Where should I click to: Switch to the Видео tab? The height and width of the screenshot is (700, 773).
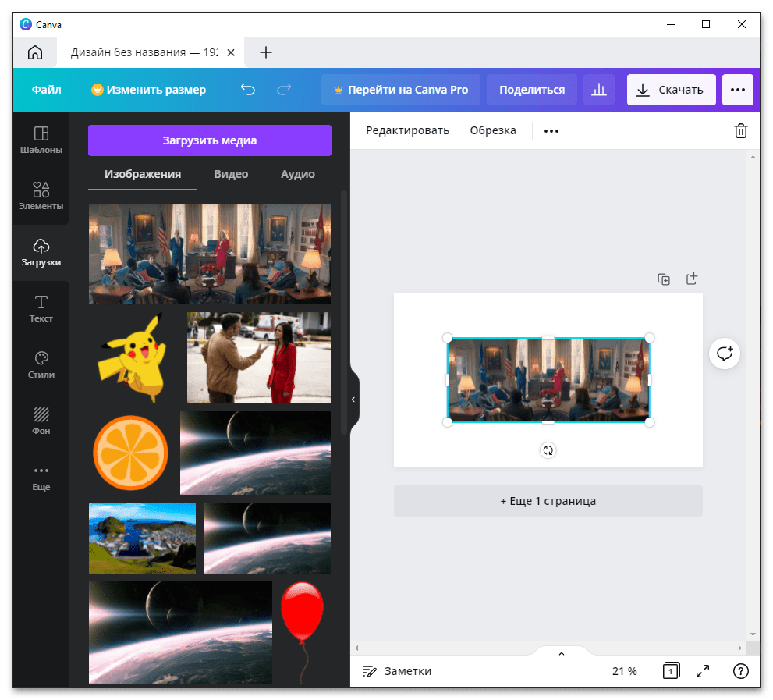coord(231,174)
